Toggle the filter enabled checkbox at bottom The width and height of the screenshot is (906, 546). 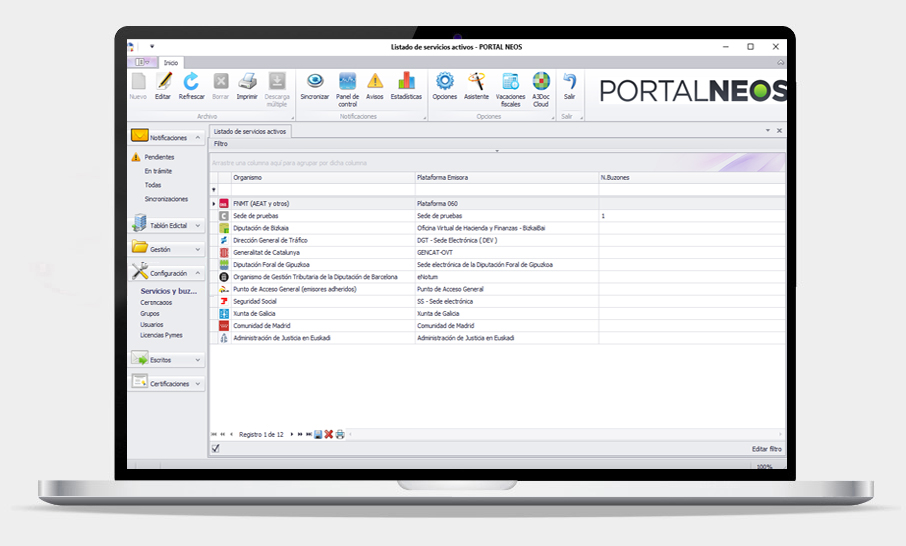pyautogui.click(x=216, y=449)
